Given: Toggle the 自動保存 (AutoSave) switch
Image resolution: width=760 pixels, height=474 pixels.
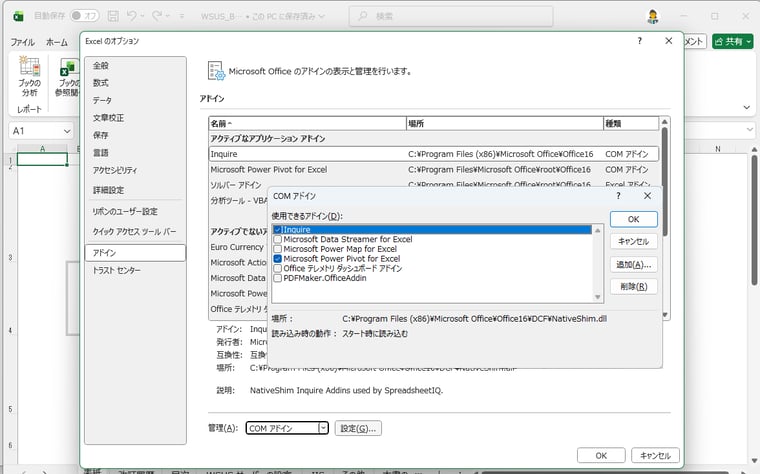Looking at the screenshot, I should pos(84,16).
